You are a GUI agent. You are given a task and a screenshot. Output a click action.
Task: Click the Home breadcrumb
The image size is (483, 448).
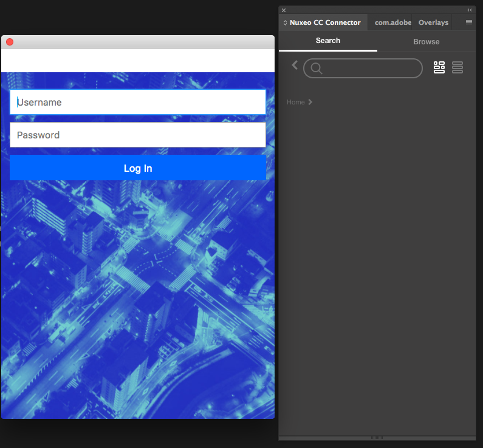click(295, 102)
